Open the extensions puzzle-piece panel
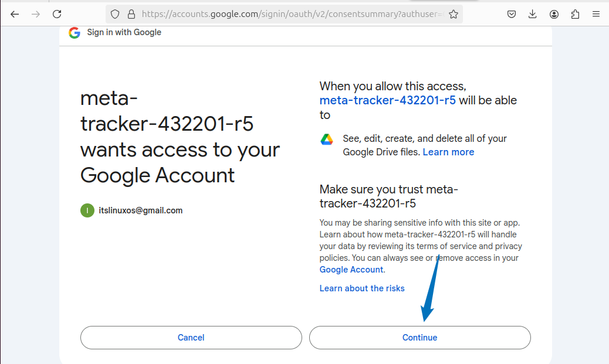Viewport: 609px width, 364px height. [575, 14]
